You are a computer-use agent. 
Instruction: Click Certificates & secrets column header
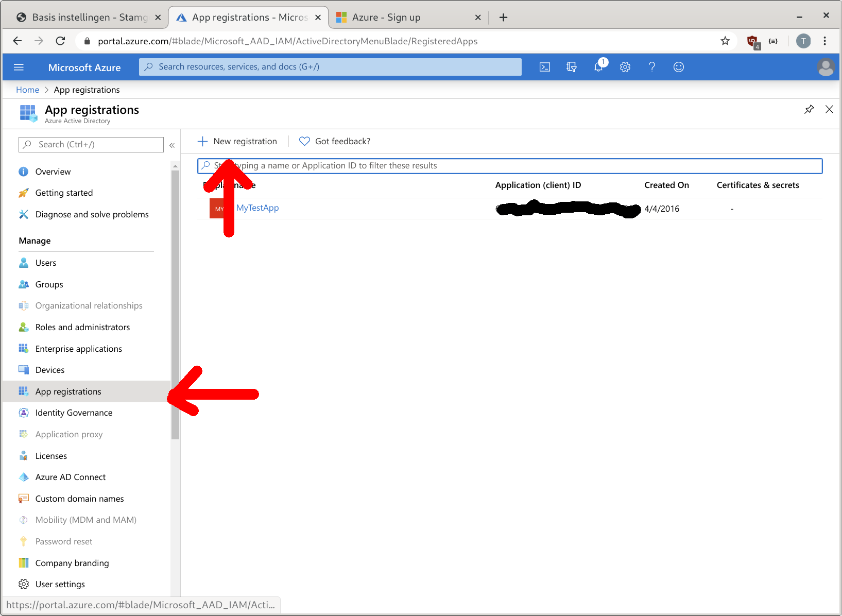[758, 185]
